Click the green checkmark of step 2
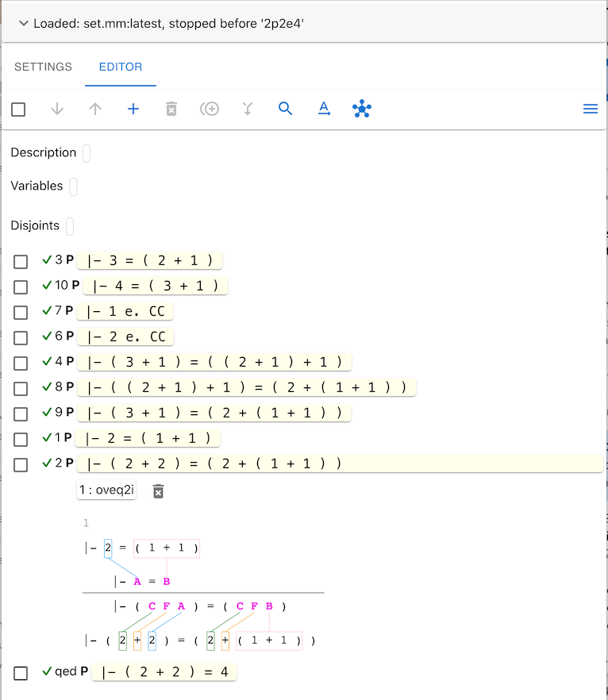This screenshot has width=608, height=700. point(47,463)
